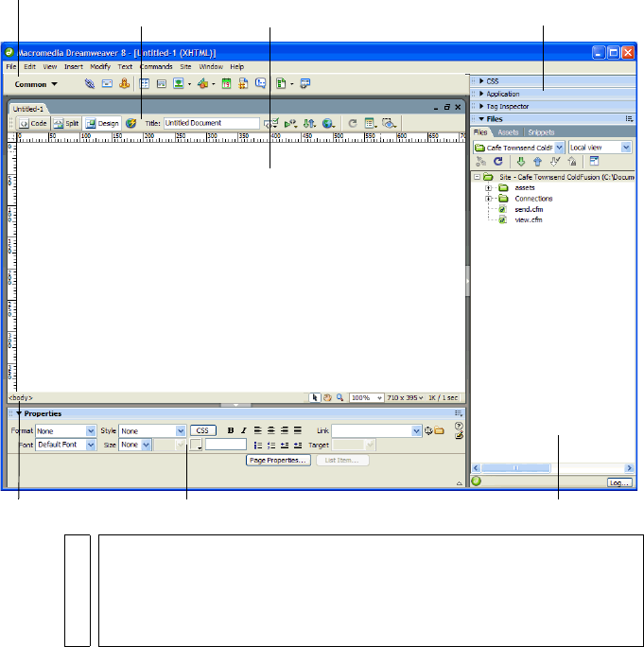644x647 pixels.
Task: Click Refresh Design View icon
Action: pyautogui.click(x=353, y=123)
